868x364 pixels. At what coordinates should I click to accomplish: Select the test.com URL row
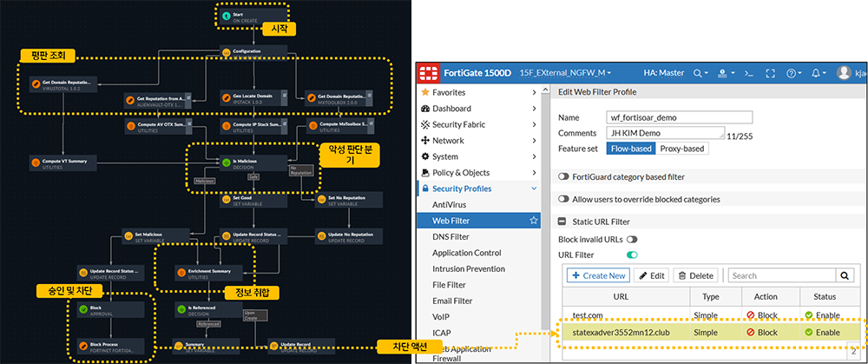(712, 314)
